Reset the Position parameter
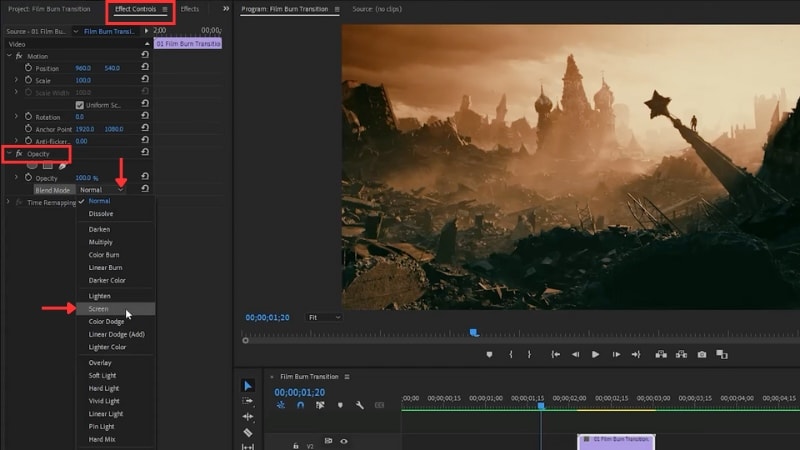This screenshot has width=800, height=450. tap(146, 68)
